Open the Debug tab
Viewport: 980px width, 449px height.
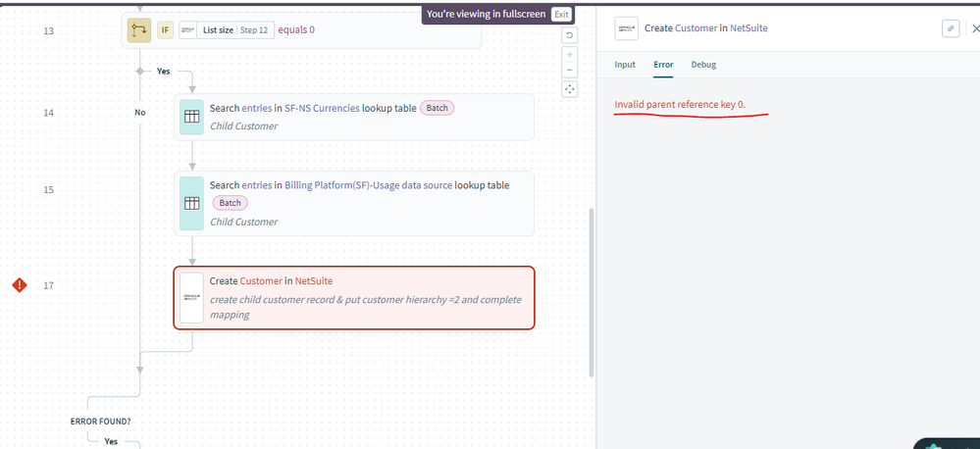click(x=703, y=65)
